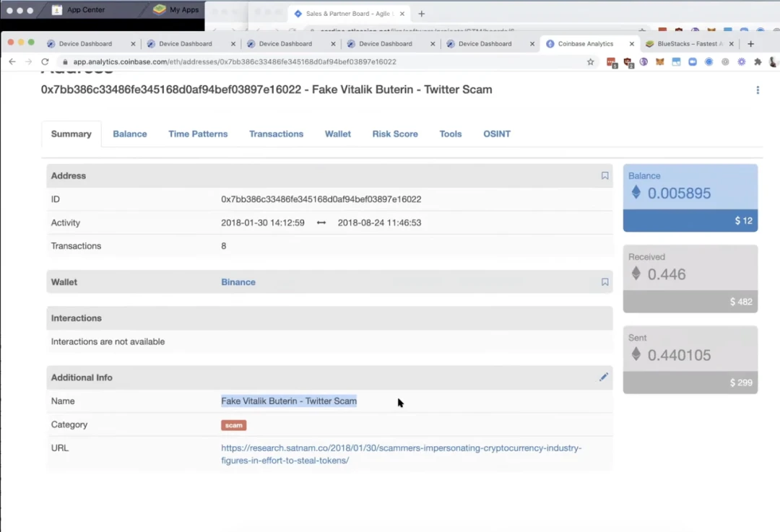Viewport: 780px width, 532px height.
Task: Close the BlueStacks tab
Action: point(731,44)
